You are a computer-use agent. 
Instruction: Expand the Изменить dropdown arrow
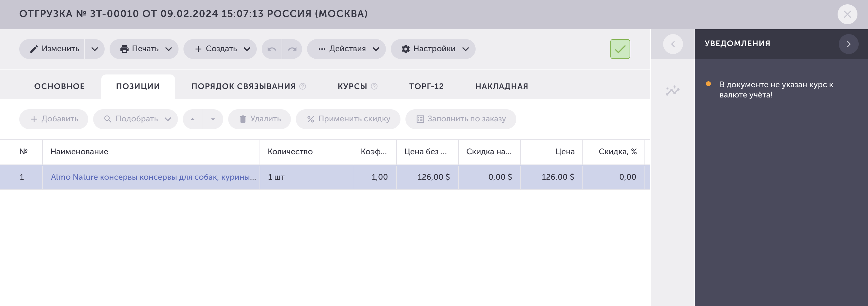coord(95,49)
